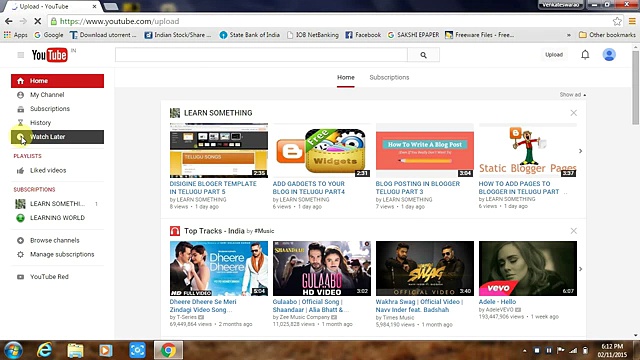
Task: Open Add Gadgets Widgets video thumbnail
Action: coord(322,150)
